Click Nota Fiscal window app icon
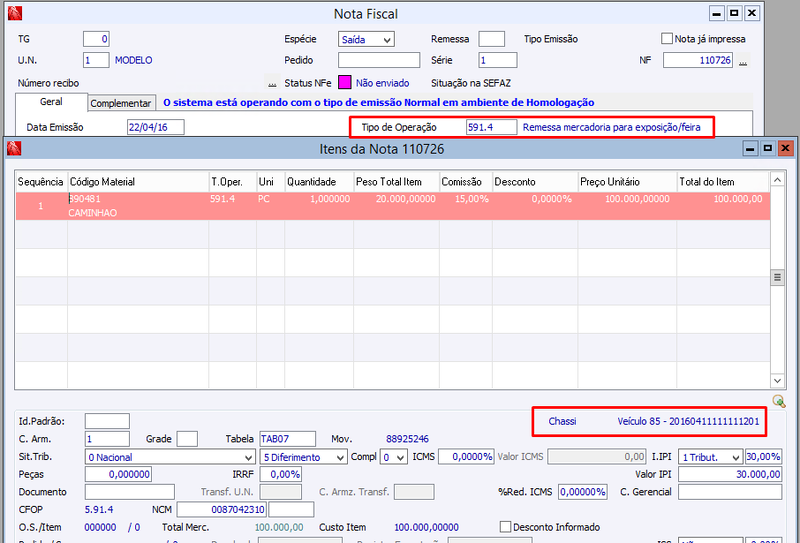Screen dimensions: 800x543 point(15,13)
